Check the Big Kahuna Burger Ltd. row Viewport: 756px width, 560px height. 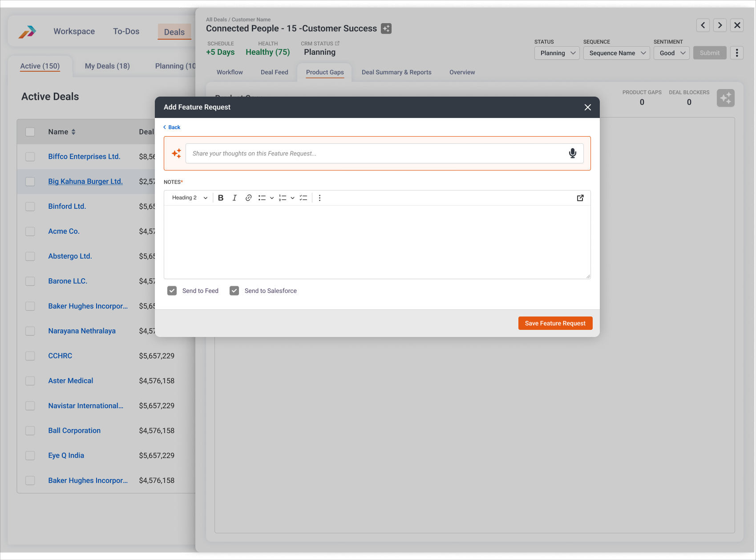click(x=30, y=182)
